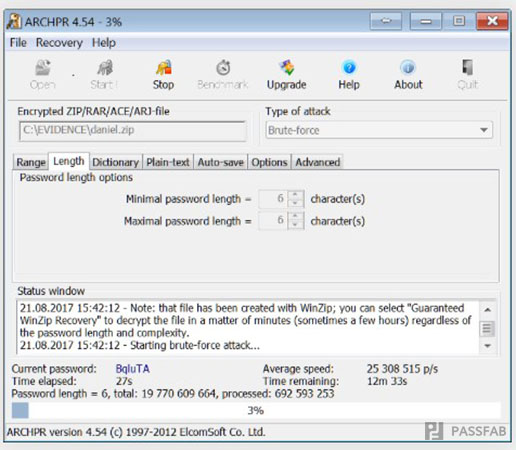This screenshot has height=450, width=516.
Task: Click the back arrow title bar button
Action: pos(386,21)
